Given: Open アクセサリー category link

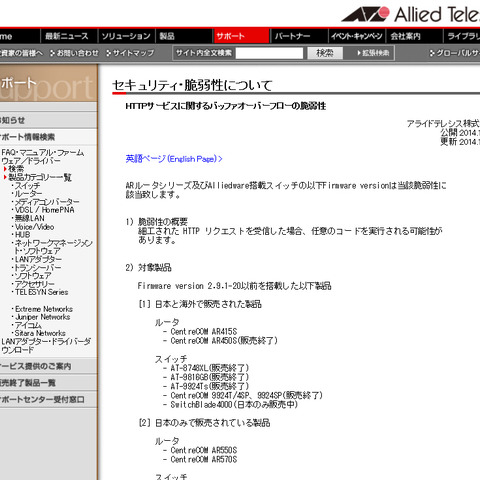Looking at the screenshot, I should 34,284.
